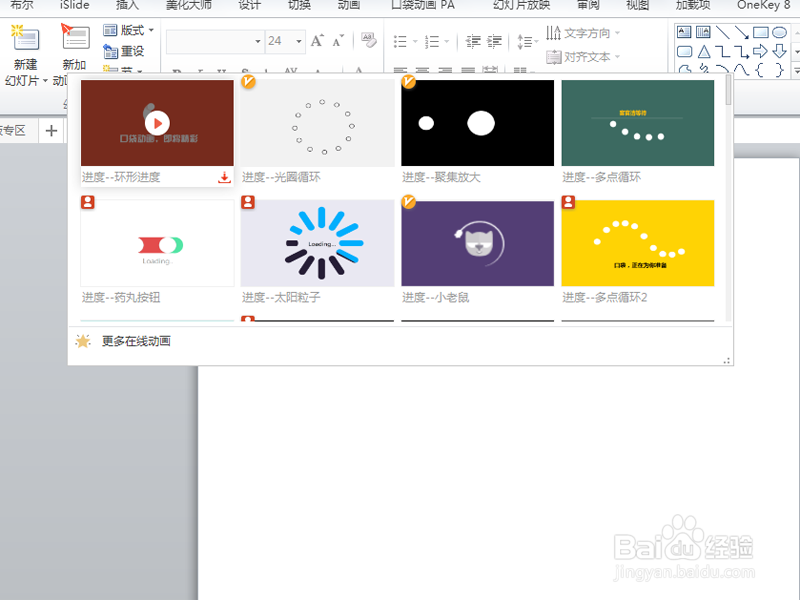
Task: Click the 重设 reset button
Action: tap(123, 52)
